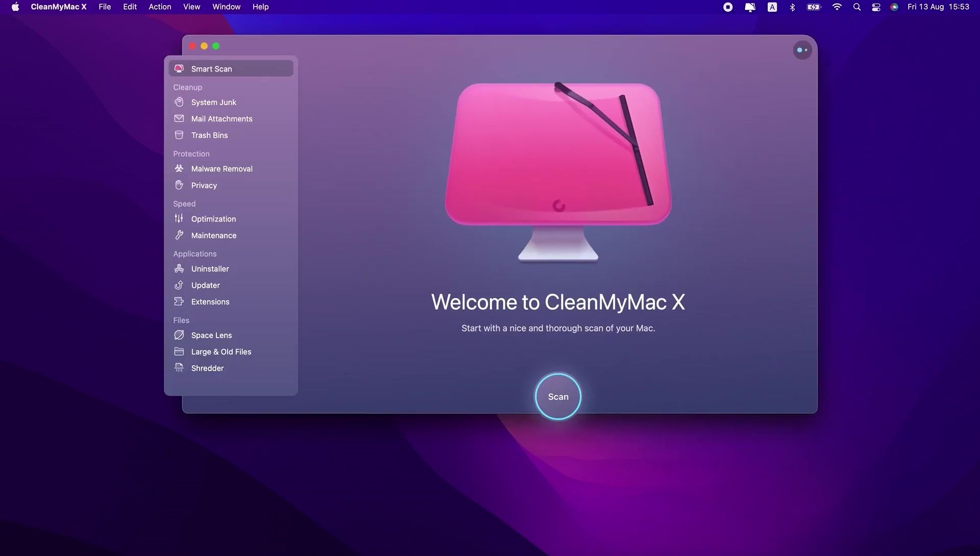Viewport: 980px width, 556px height.
Task: Open the Apple menu
Action: pyautogui.click(x=15, y=7)
